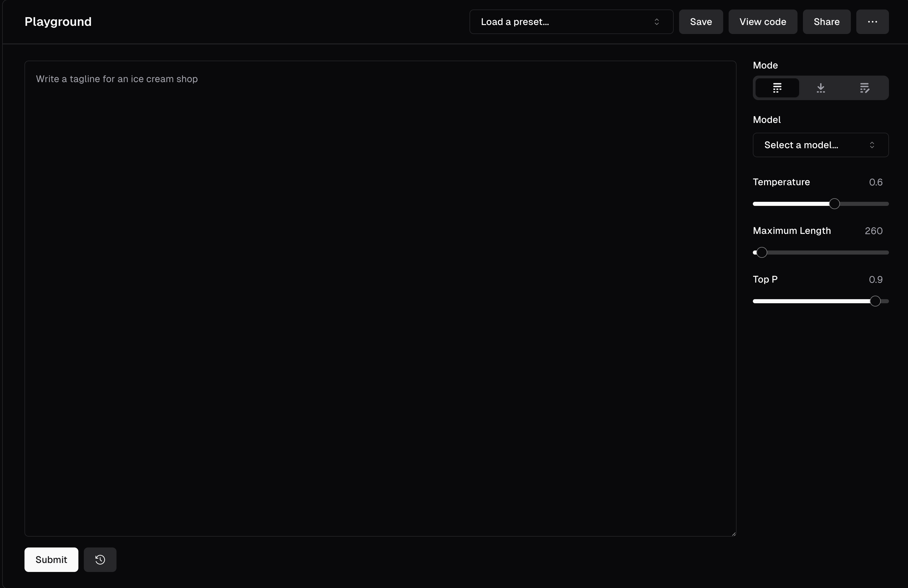This screenshot has width=908, height=588.
Task: Click the Maximum Length slider thumb
Action: 762,252
